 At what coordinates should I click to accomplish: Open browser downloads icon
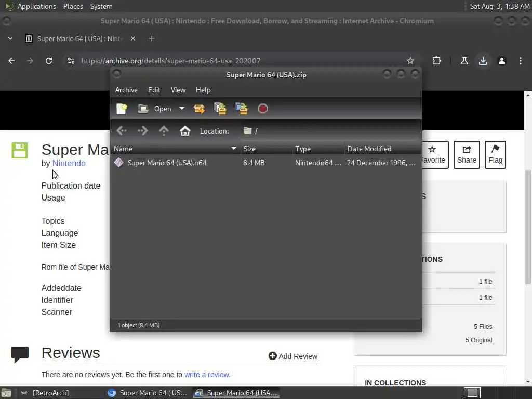point(483,61)
